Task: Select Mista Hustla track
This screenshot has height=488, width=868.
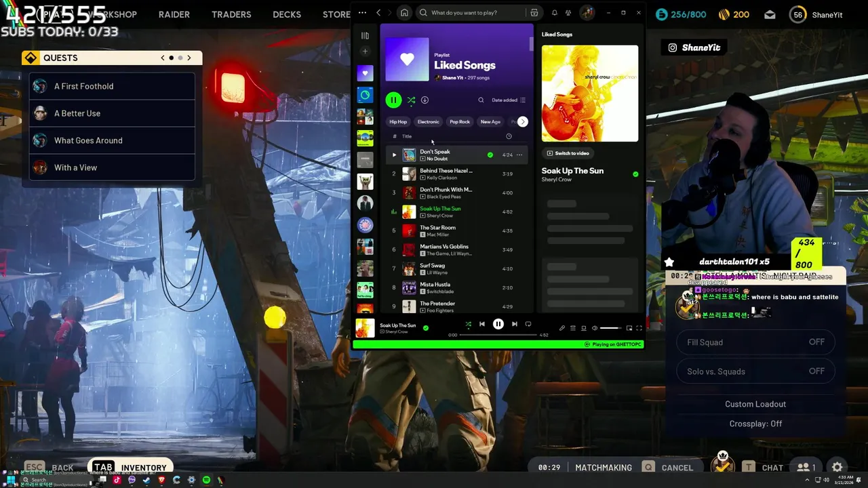Action: (x=457, y=287)
